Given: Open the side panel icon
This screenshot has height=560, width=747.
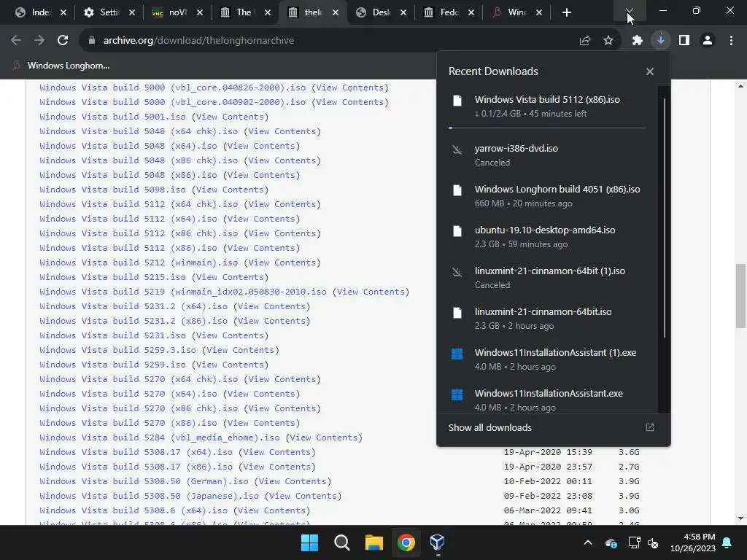Looking at the screenshot, I should pos(684,41).
